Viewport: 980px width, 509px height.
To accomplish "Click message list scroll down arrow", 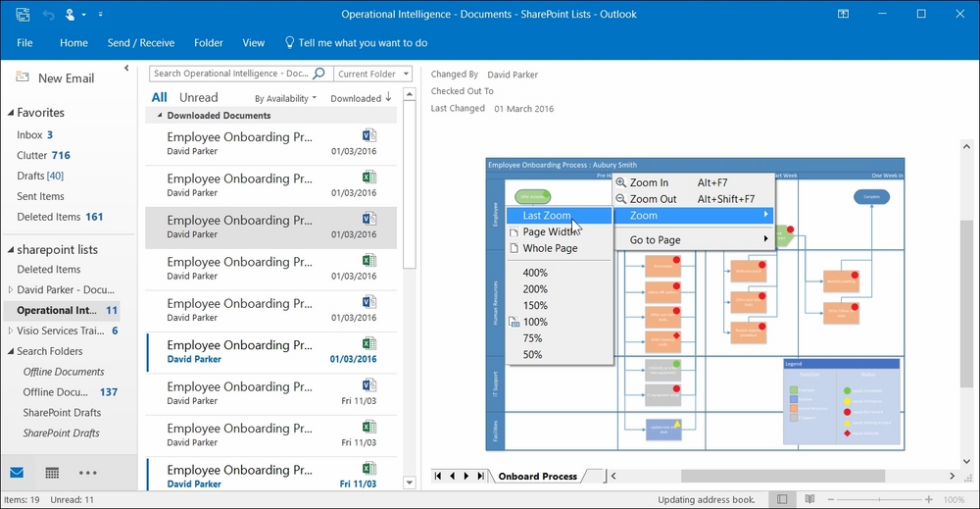I will [410, 483].
